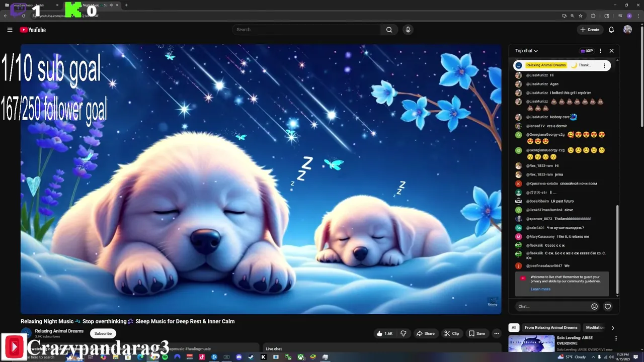Image resolution: width=644 pixels, height=362 pixels.
Task: Open pinned message three-dot menu
Action: pyautogui.click(x=604, y=65)
